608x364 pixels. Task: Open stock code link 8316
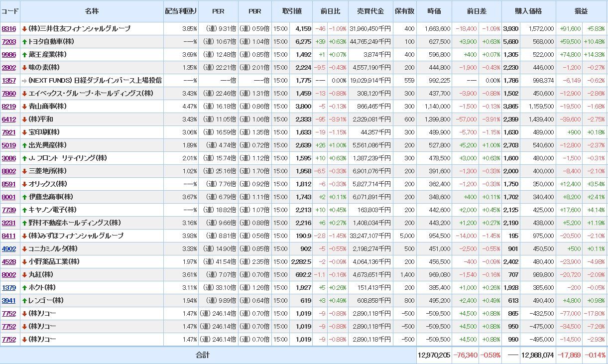click(x=9, y=29)
